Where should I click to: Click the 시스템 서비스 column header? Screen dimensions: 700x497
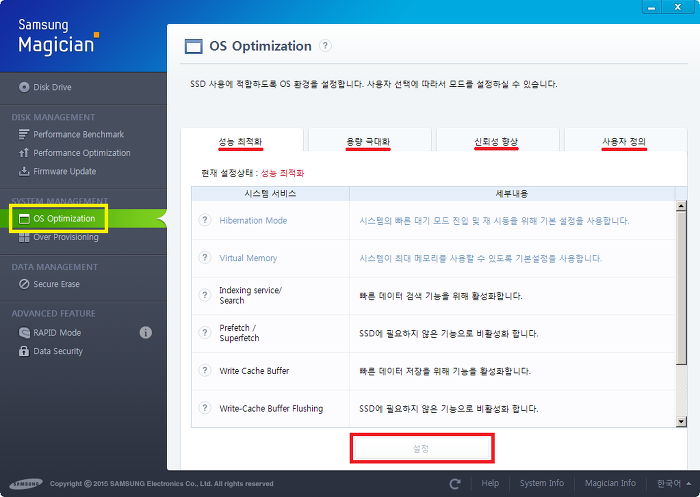click(270, 193)
